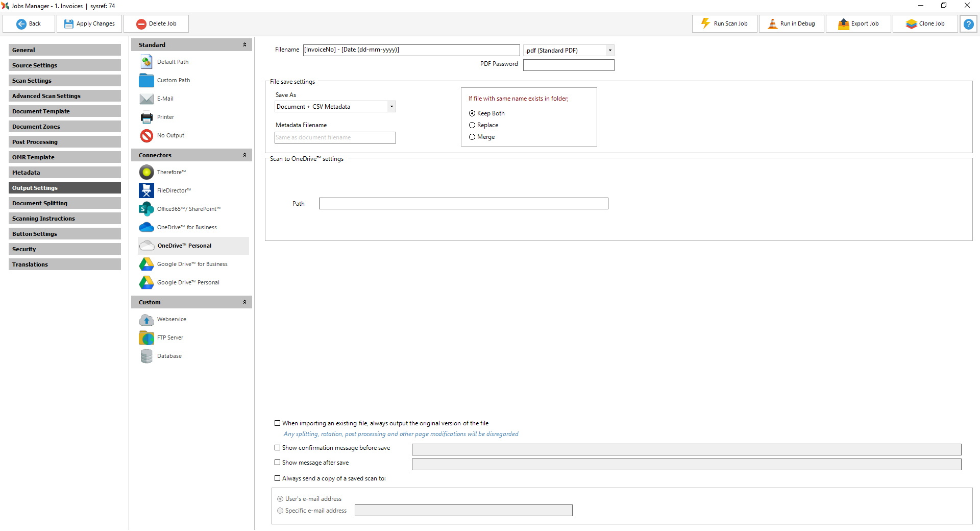
Task: Click the OneDrive Path input field
Action: [x=463, y=204]
